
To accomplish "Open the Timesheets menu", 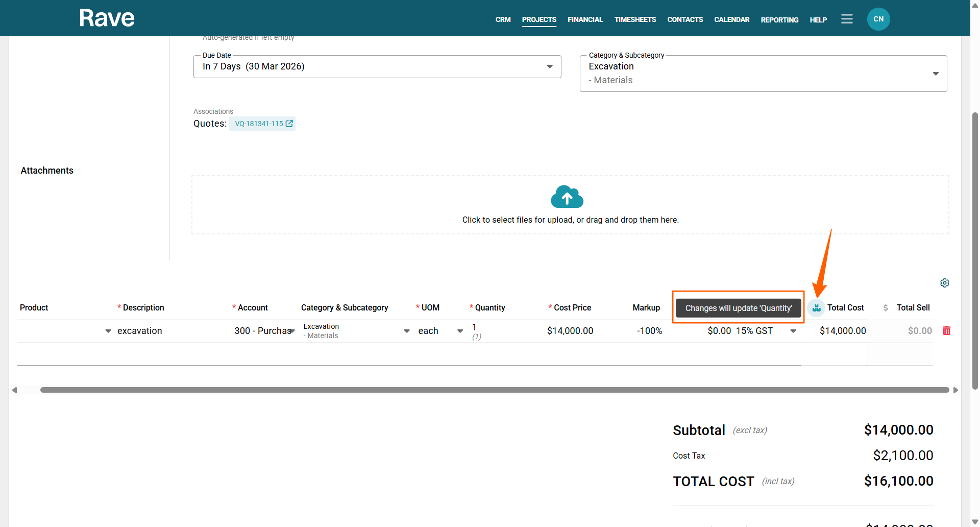I will point(635,19).
